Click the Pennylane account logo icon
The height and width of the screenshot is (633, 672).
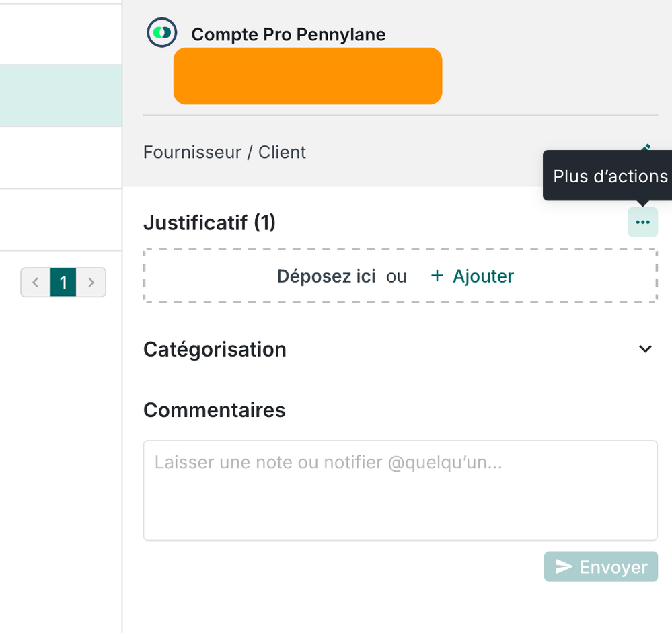pyautogui.click(x=161, y=33)
